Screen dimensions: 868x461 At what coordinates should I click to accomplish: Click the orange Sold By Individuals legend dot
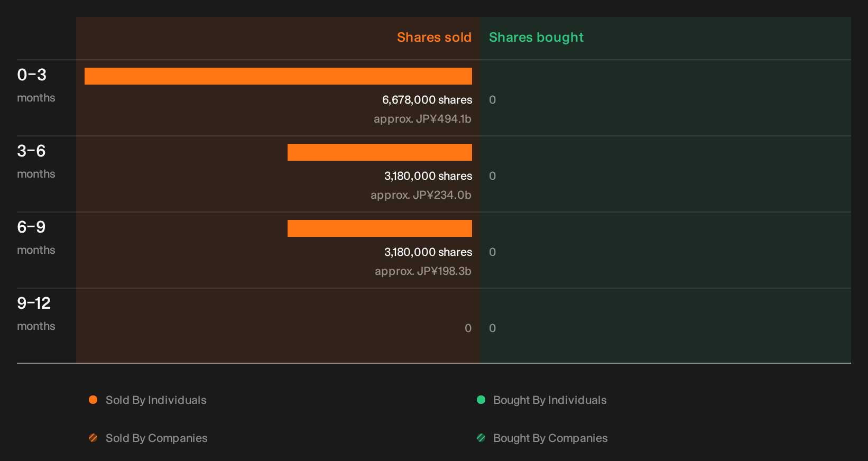(x=93, y=400)
